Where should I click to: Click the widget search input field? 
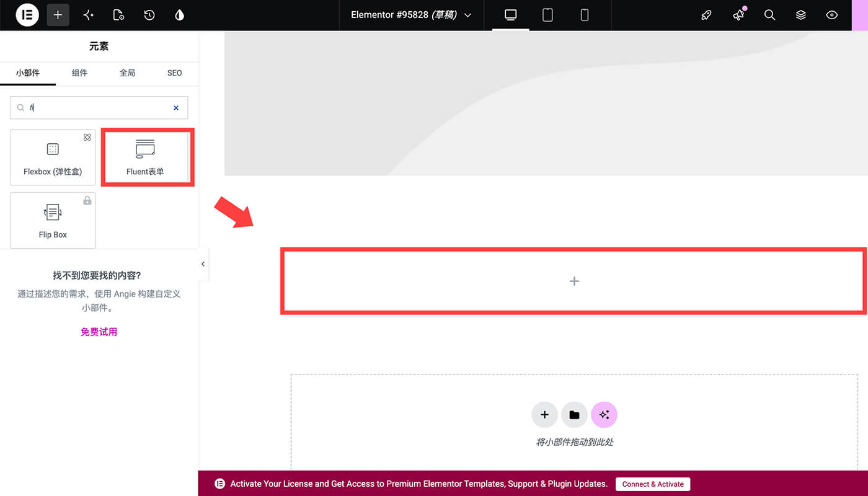click(99, 107)
